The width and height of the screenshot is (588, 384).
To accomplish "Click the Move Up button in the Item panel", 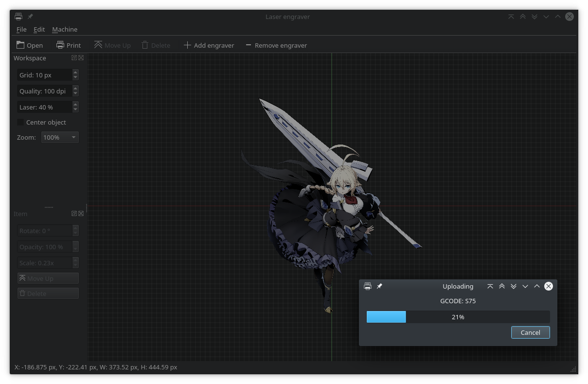I will (x=48, y=278).
